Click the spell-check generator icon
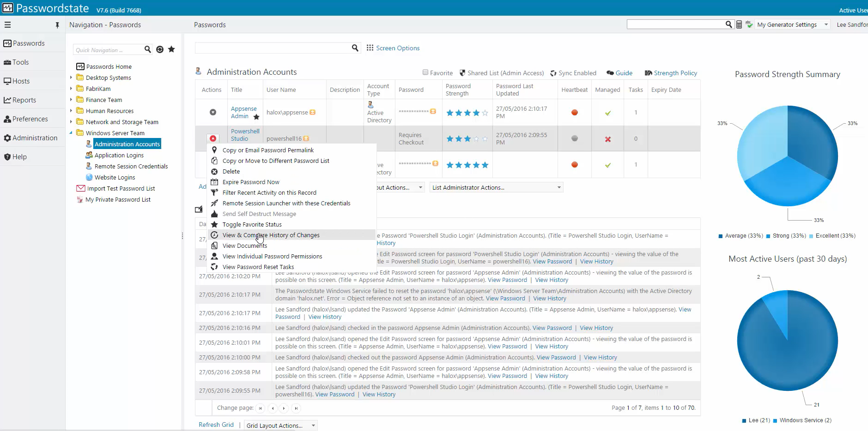 (x=749, y=24)
